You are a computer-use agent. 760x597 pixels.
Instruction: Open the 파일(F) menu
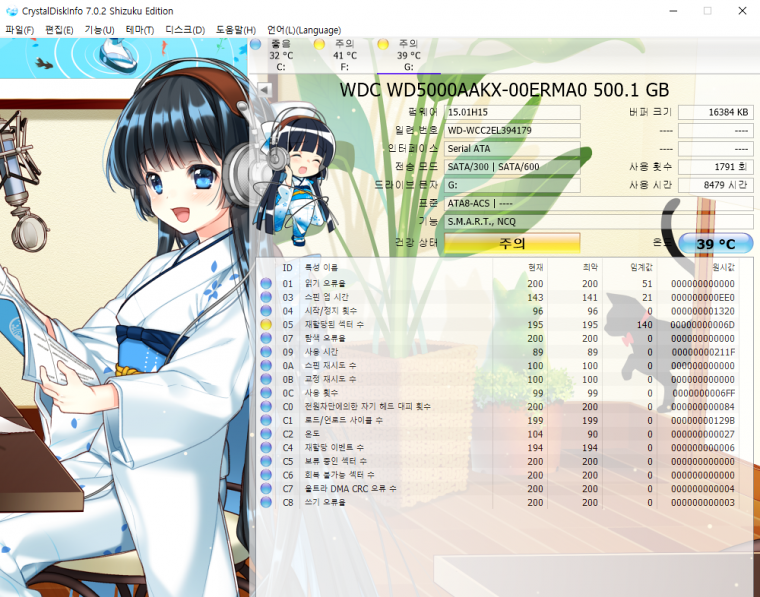(19, 30)
